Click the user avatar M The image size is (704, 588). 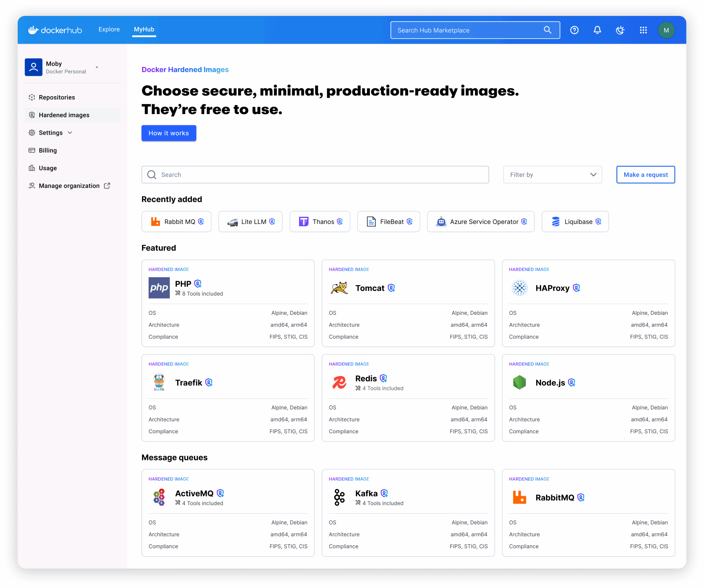666,30
